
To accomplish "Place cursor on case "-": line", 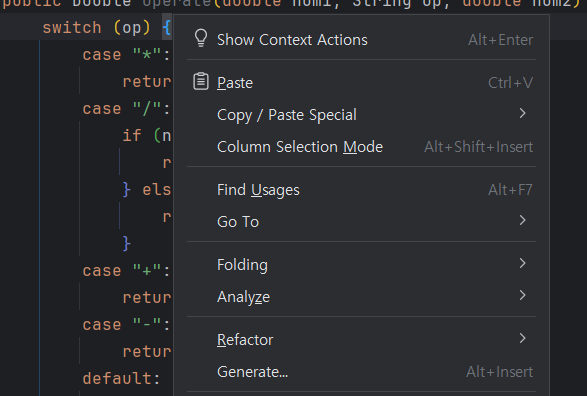I will pyautogui.click(x=126, y=325).
